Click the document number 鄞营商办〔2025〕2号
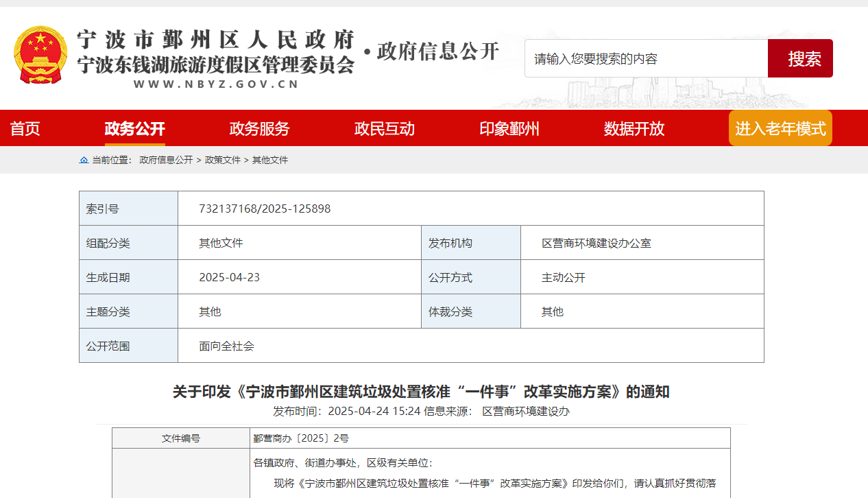Screen dimensions: 868x498 [x=301, y=438]
